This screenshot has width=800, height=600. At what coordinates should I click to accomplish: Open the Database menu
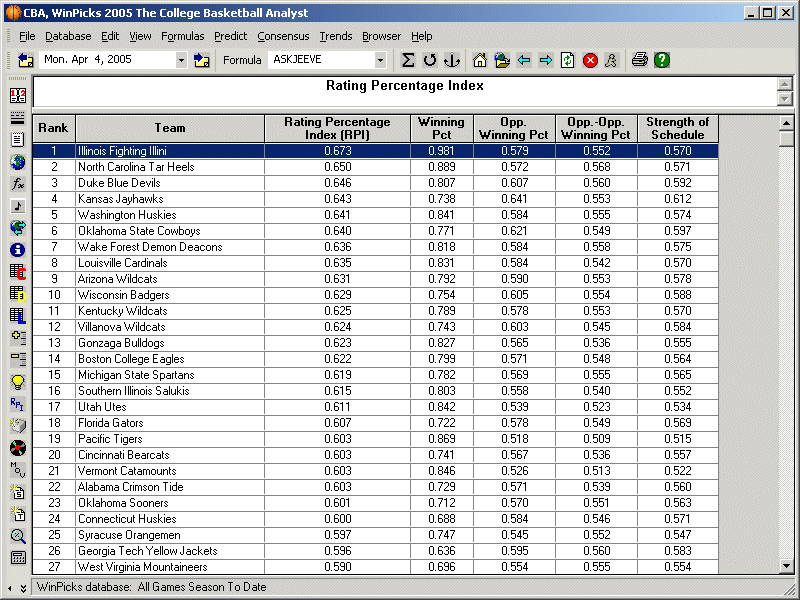[68, 36]
